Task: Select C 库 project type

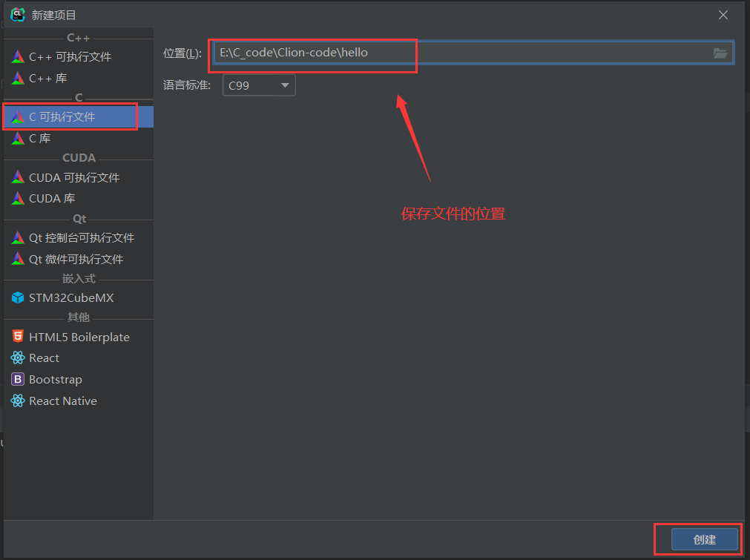Action: [79, 138]
